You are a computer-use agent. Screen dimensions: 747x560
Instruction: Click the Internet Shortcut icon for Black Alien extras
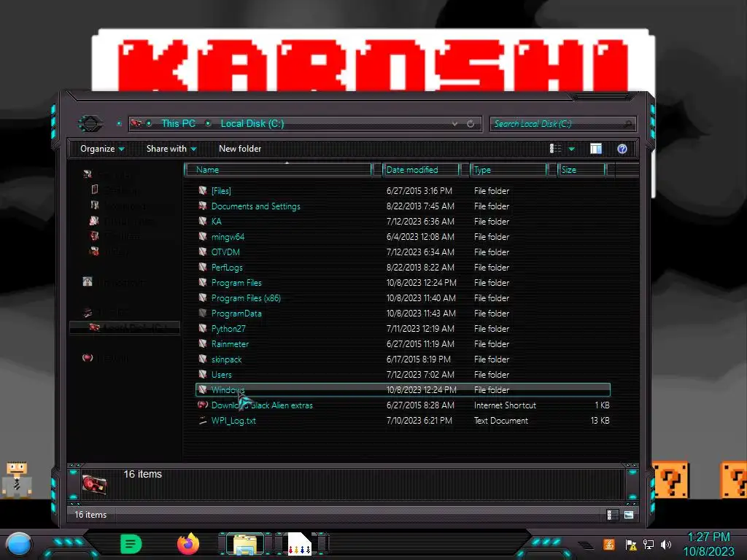(x=203, y=405)
